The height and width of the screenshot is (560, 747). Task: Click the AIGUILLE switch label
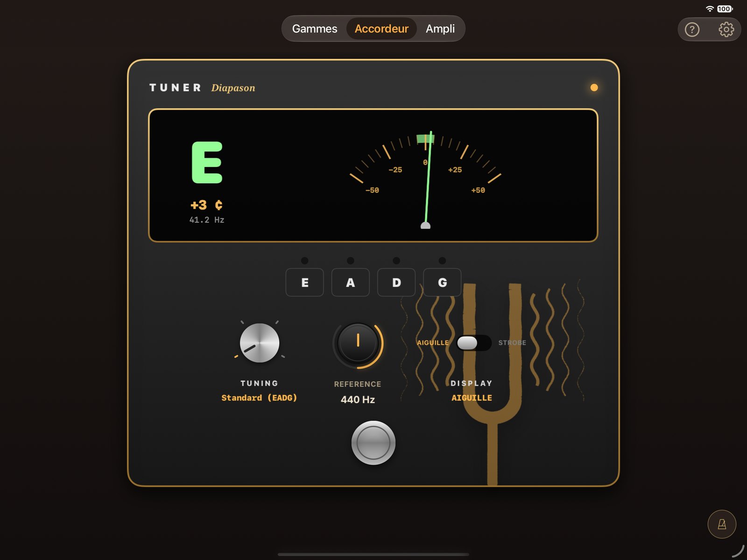(433, 343)
